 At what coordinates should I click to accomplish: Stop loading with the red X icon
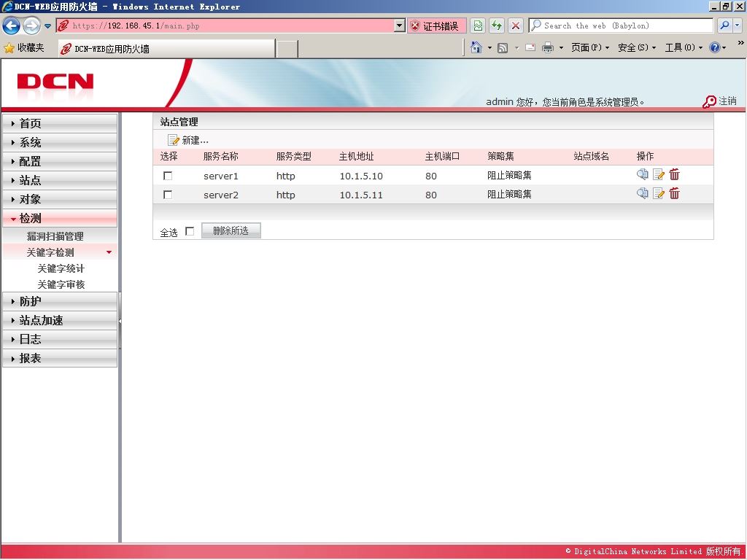click(x=516, y=26)
